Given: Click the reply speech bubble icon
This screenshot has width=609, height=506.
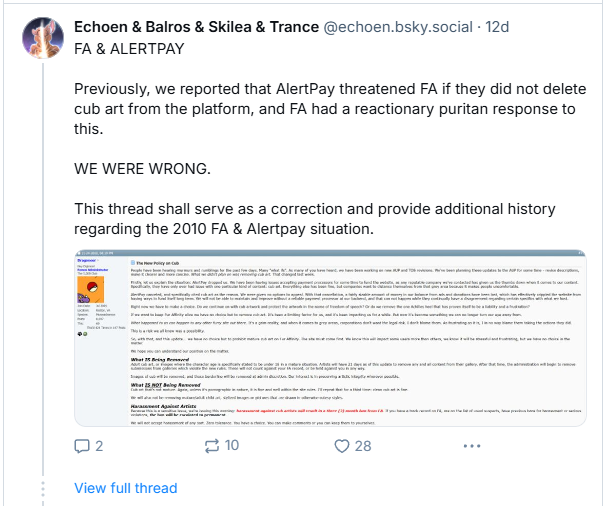Looking at the screenshot, I should [x=84, y=446].
